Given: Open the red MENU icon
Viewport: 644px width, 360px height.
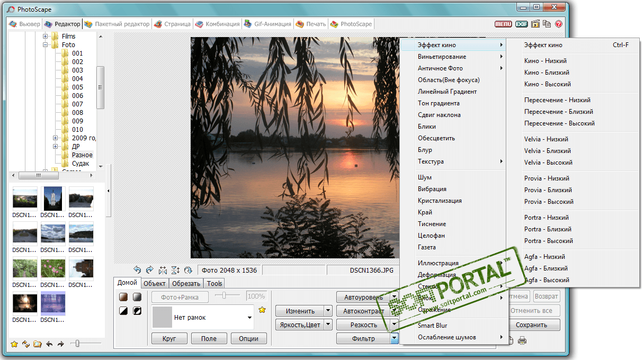Looking at the screenshot, I should [x=503, y=24].
